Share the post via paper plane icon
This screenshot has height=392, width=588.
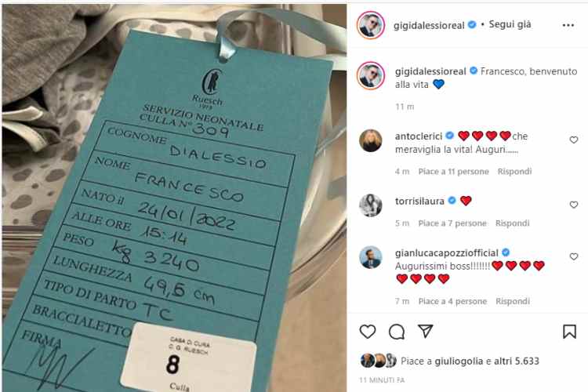pyautogui.click(x=426, y=331)
